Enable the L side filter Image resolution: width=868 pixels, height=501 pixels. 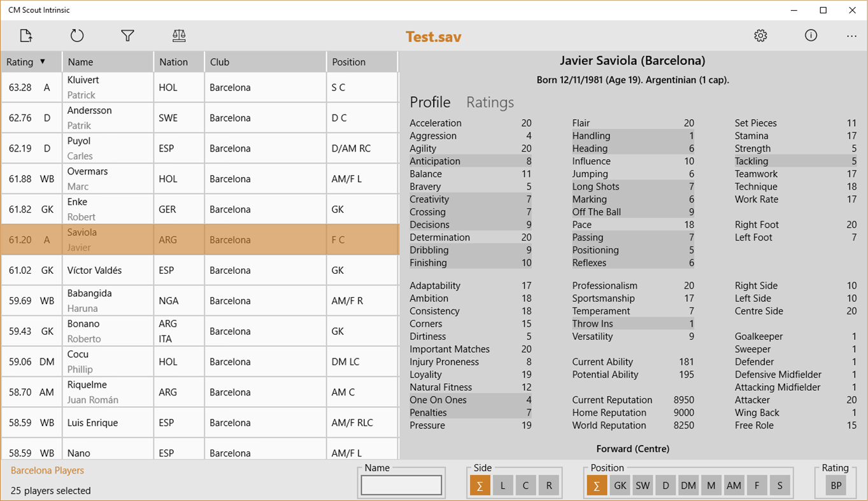502,484
